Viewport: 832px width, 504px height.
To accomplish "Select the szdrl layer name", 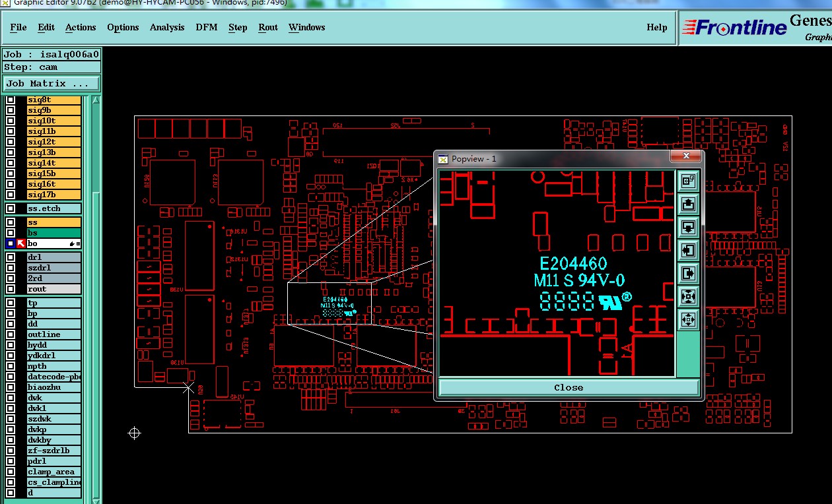I will point(53,268).
